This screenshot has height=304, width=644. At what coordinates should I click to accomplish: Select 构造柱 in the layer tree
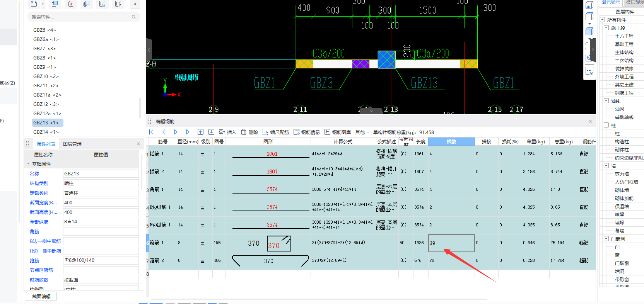point(622,142)
